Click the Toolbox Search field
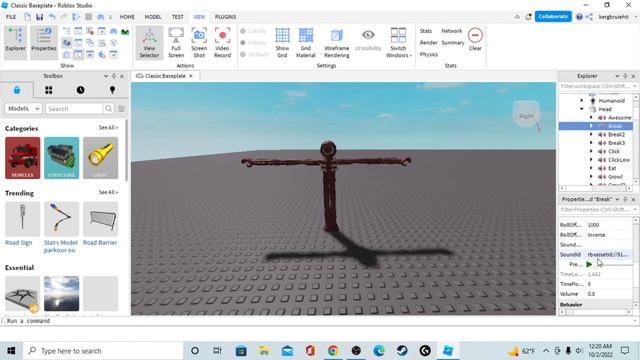 point(74,109)
